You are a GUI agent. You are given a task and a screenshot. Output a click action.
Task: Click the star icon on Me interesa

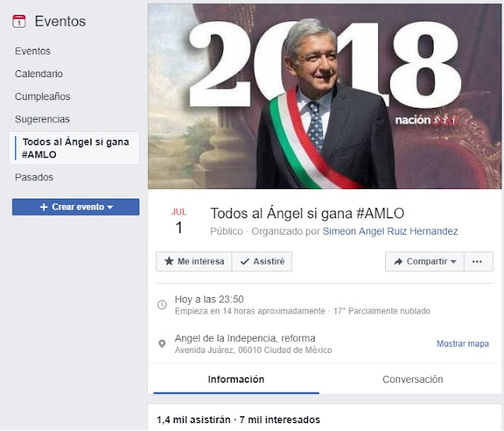[169, 261]
